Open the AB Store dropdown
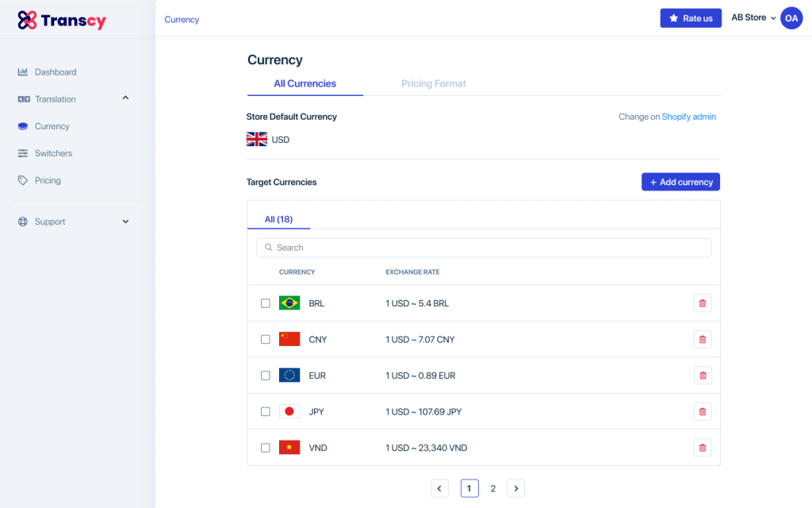This screenshot has height=508, width=812. [x=752, y=17]
